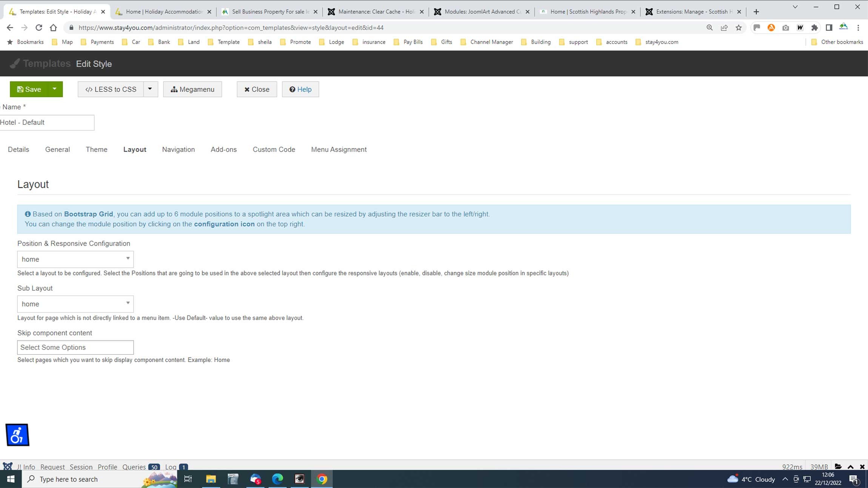Screen dimensions: 868x488
Task: Open Chrome from the Windows taskbar
Action: click(322, 479)
